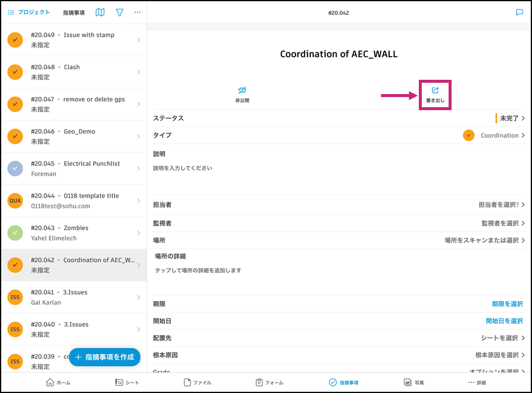The image size is (532, 393).
Task: Click the ISS badge of #20.039
Action: pyautogui.click(x=15, y=361)
